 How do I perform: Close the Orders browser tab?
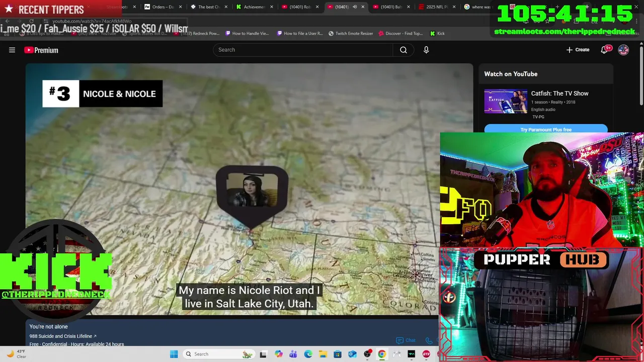point(180,7)
